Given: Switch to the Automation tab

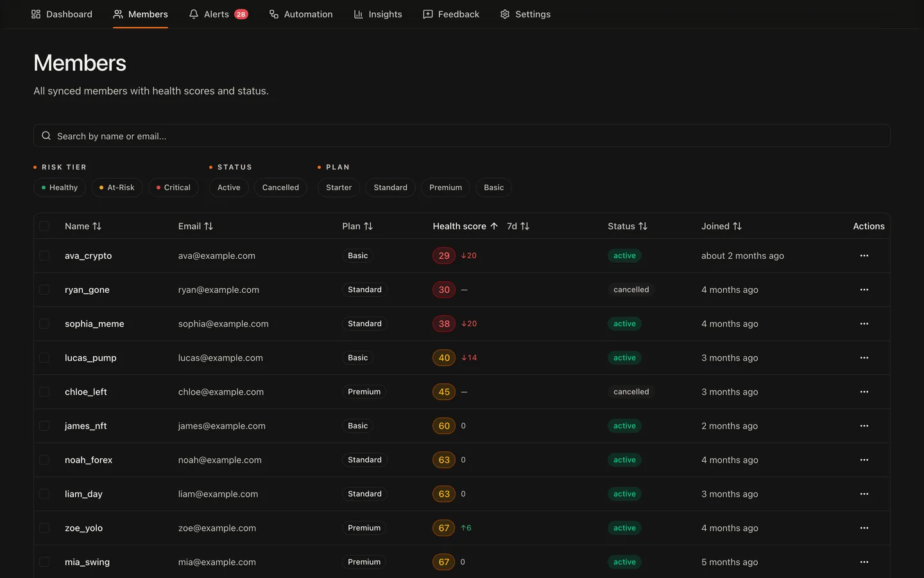Looking at the screenshot, I should [x=301, y=14].
